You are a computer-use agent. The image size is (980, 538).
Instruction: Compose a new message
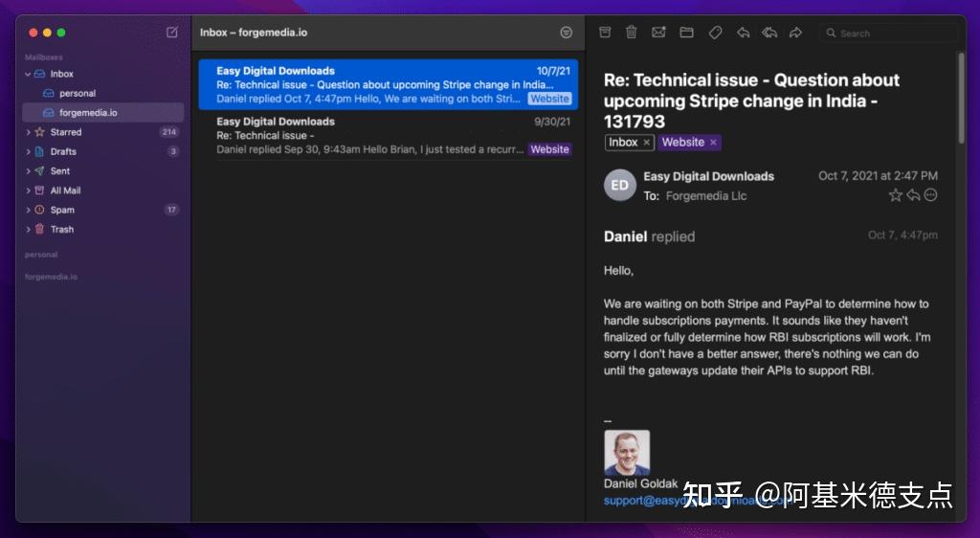click(x=172, y=32)
